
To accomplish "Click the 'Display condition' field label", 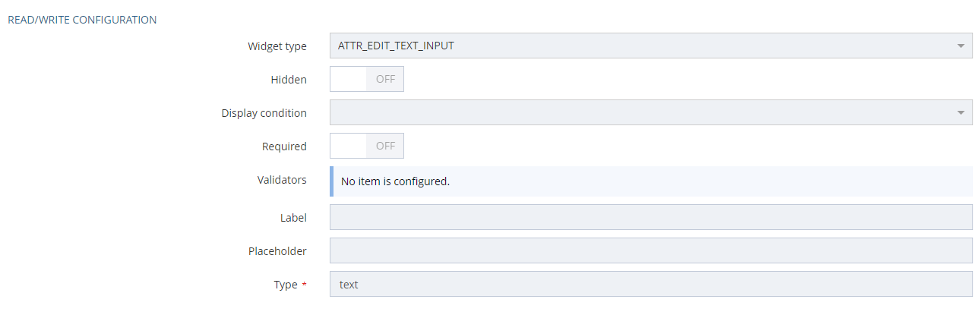I will [264, 113].
